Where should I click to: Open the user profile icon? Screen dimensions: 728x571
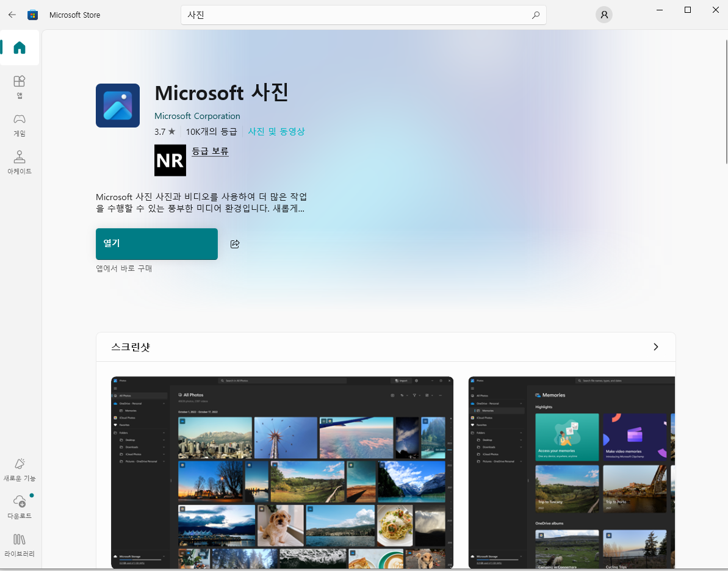click(x=604, y=15)
